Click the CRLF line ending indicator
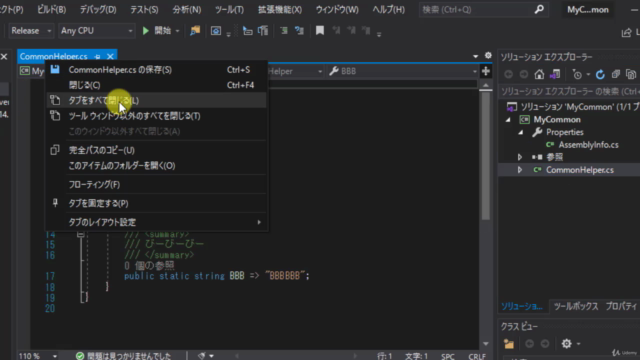 click(477, 356)
